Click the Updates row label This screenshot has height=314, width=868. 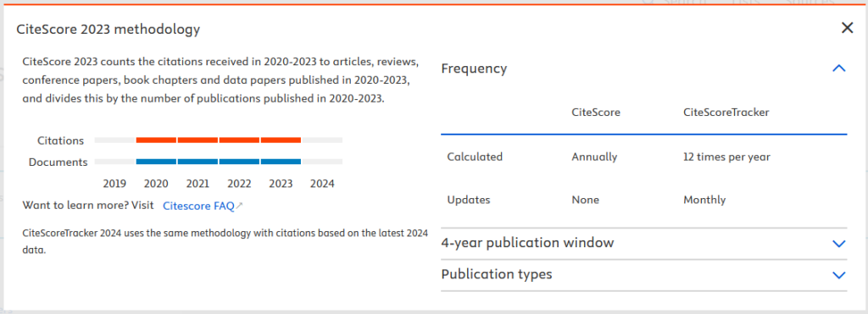coord(469,200)
